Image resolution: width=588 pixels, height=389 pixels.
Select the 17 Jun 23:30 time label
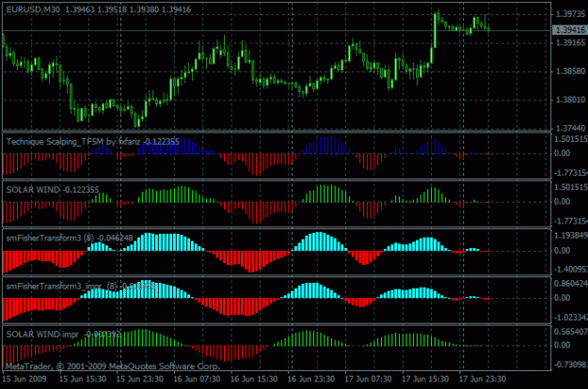coord(483,379)
